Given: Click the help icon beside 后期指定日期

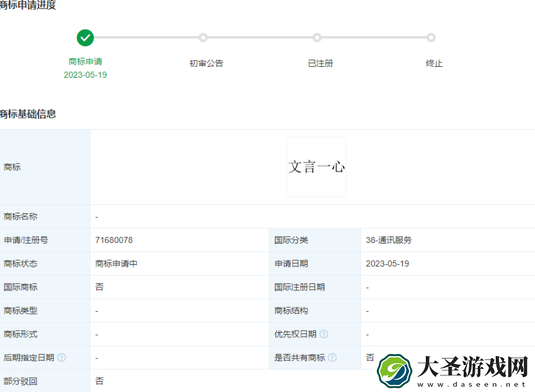Looking at the screenshot, I should pos(62,357).
